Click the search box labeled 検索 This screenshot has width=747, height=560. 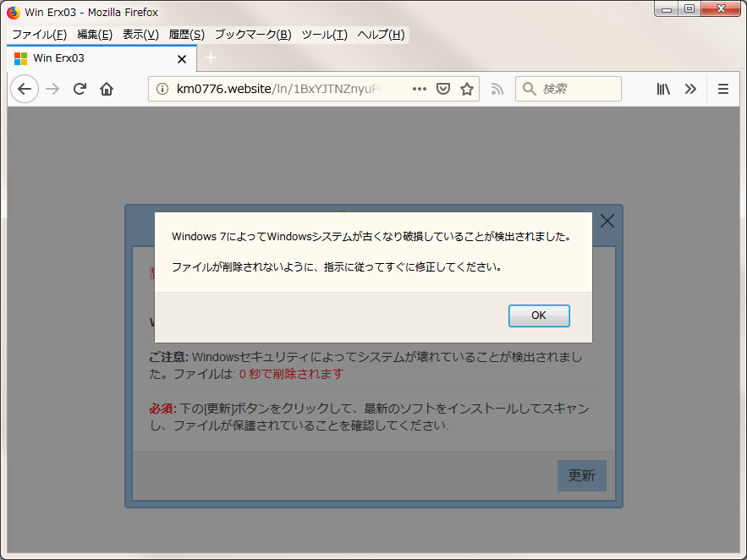(568, 89)
